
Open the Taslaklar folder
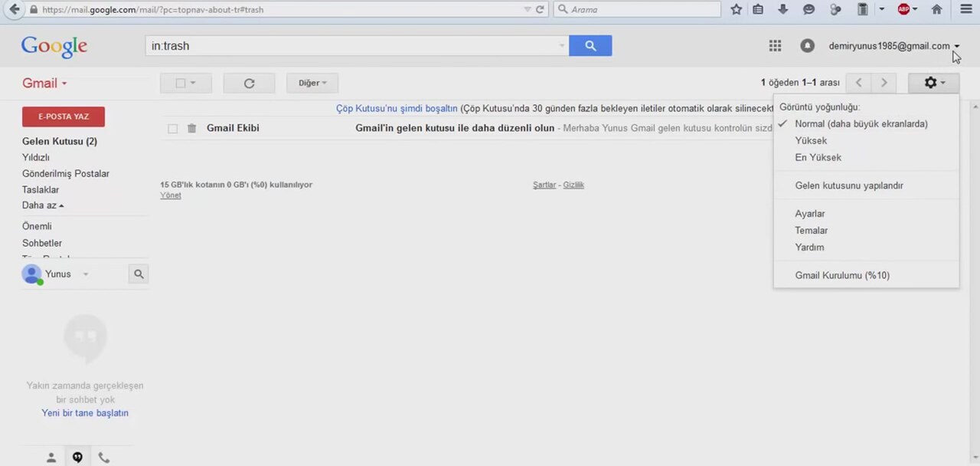[x=41, y=190]
